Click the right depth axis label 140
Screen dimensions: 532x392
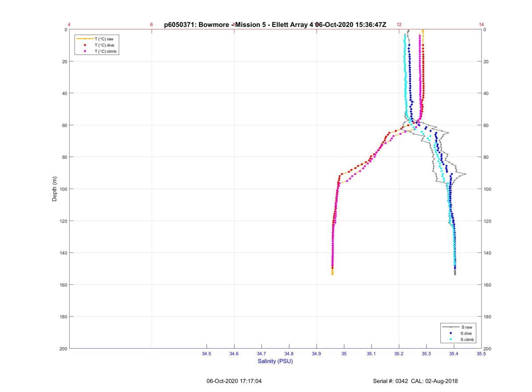488,253
